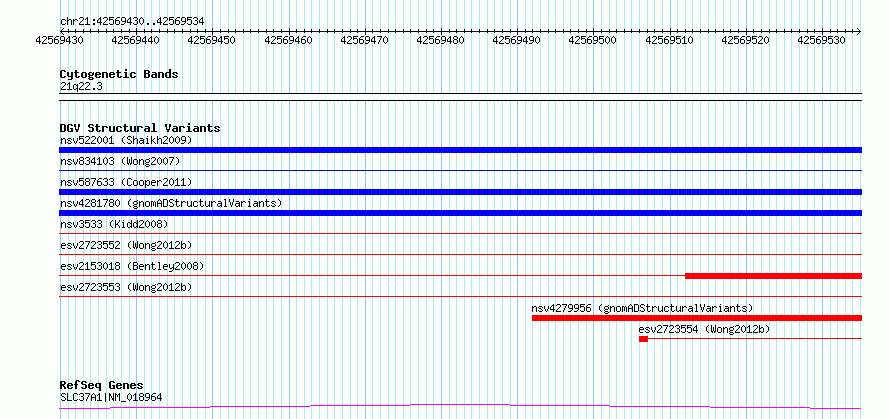The width and height of the screenshot is (890, 419).
Task: Select the 21q22.3 band label
Action: coord(81,87)
